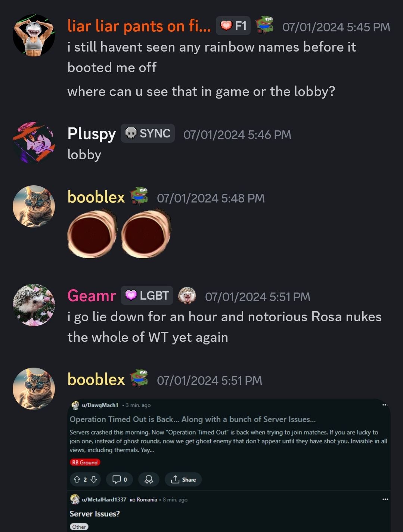403x532 pixels.
Task: Click Pluspy's SYNC skull tag badge
Action: [x=148, y=133]
